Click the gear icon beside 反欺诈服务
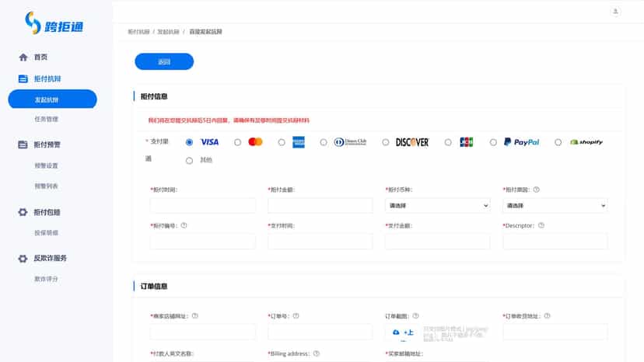This screenshot has height=362, width=644. (23, 258)
